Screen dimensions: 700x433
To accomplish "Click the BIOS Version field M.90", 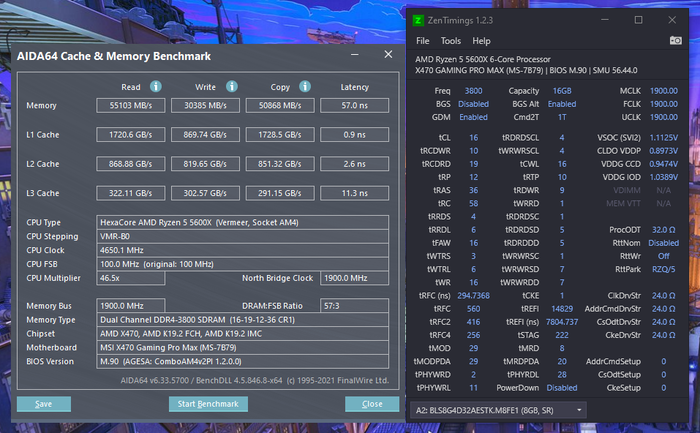I will 242,361.
